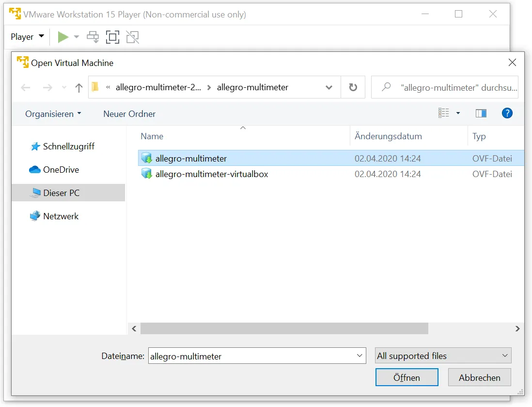Select the allegro-multimeter-virtualbox file
The height and width of the screenshot is (407, 532).
click(x=211, y=174)
